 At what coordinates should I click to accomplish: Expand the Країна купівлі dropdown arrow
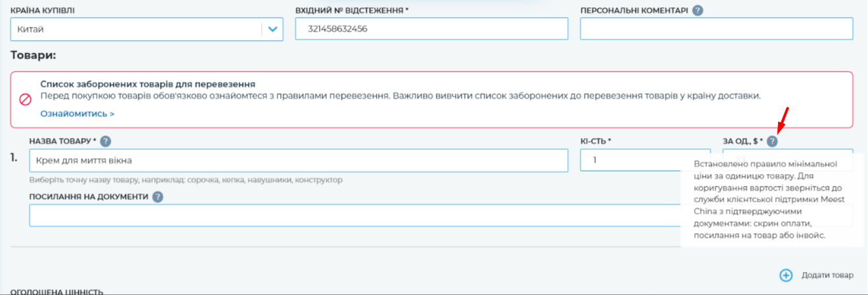(272, 29)
